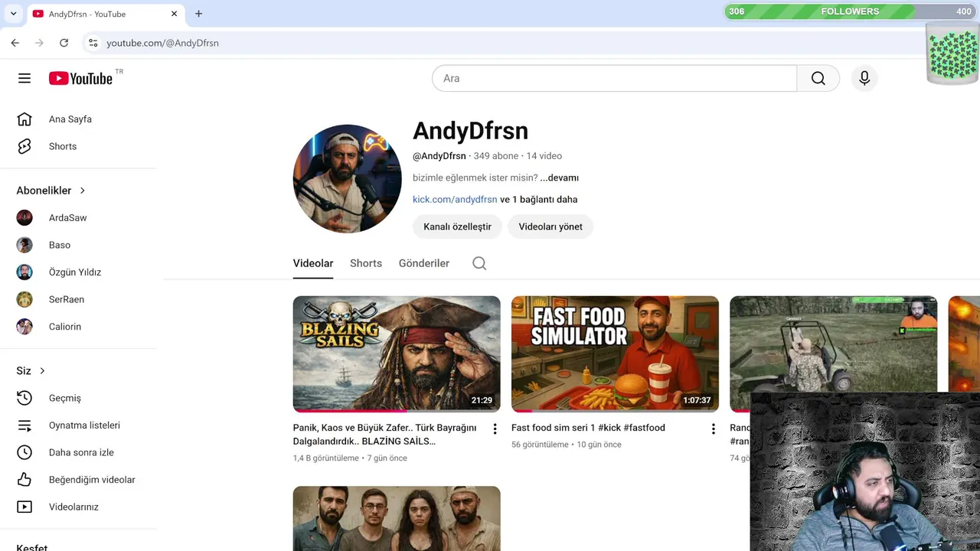Click the Ana Sayfa home icon

pyautogui.click(x=24, y=119)
